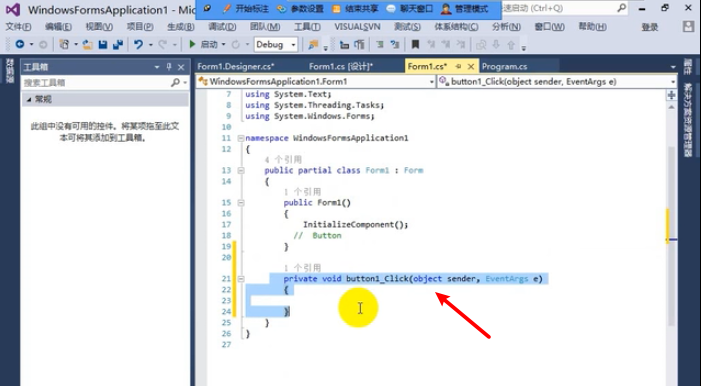Switch to the Form1.Designer.cs tab
Screen dimensions: 701x386
[x=236, y=66]
